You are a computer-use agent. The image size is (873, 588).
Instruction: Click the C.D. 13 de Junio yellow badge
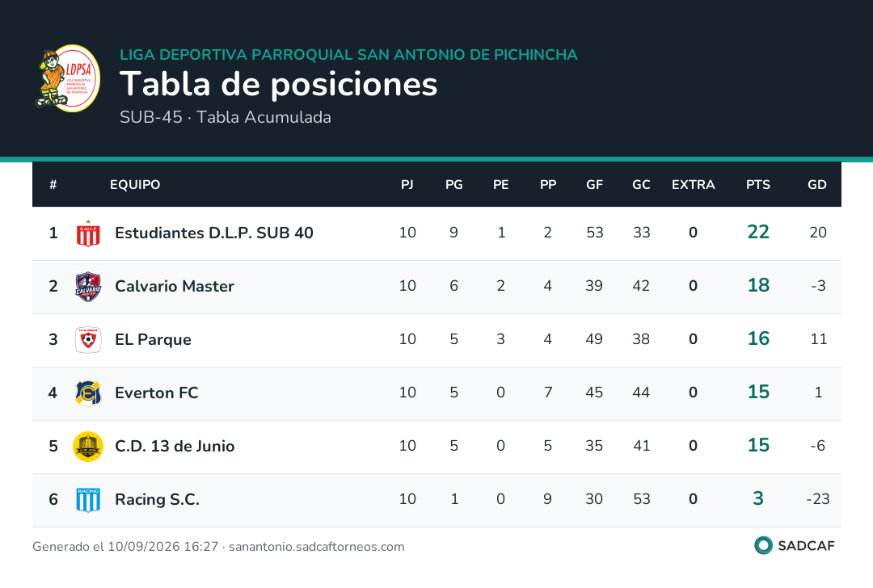pyautogui.click(x=88, y=447)
